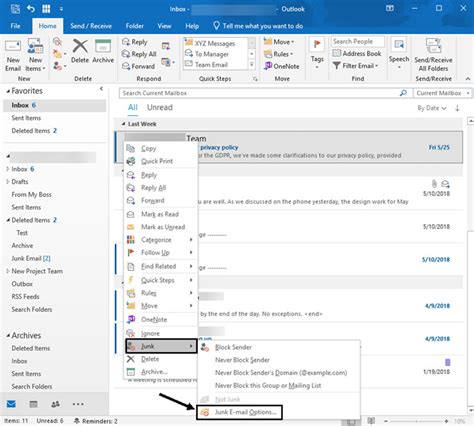
Task: Open the Rules dropdown in ribbon
Action: click(279, 54)
